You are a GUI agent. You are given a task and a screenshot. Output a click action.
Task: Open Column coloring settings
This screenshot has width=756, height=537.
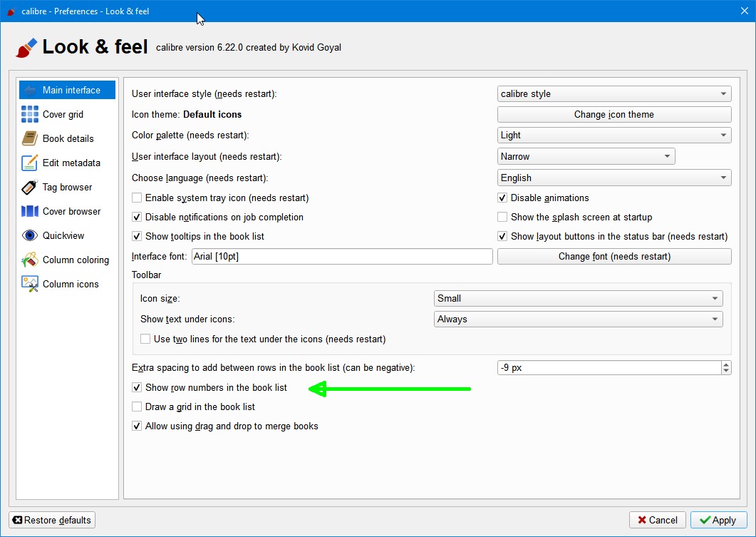click(x=67, y=260)
